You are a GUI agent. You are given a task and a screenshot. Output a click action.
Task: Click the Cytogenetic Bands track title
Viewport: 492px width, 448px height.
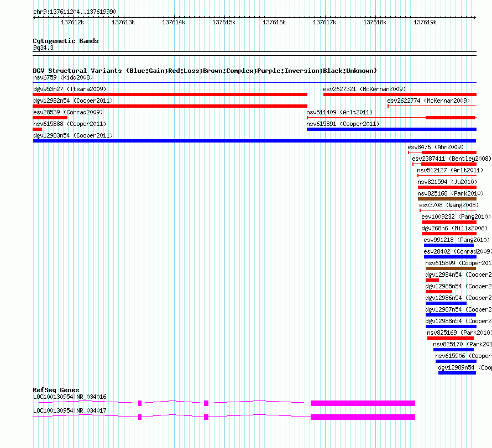pos(66,41)
